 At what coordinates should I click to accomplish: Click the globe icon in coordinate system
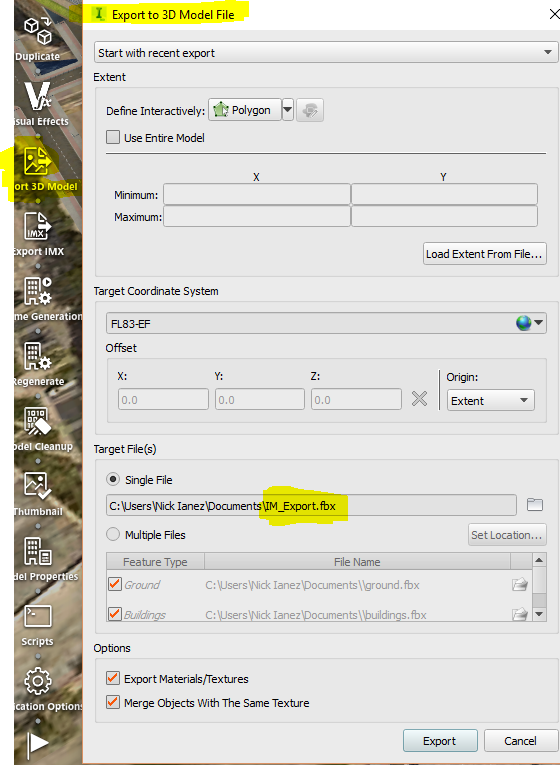(x=523, y=323)
